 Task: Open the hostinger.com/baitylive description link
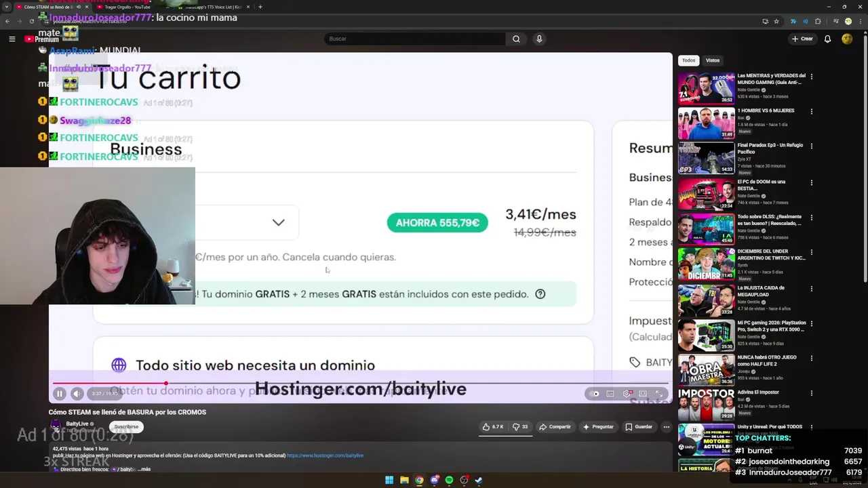click(325, 455)
